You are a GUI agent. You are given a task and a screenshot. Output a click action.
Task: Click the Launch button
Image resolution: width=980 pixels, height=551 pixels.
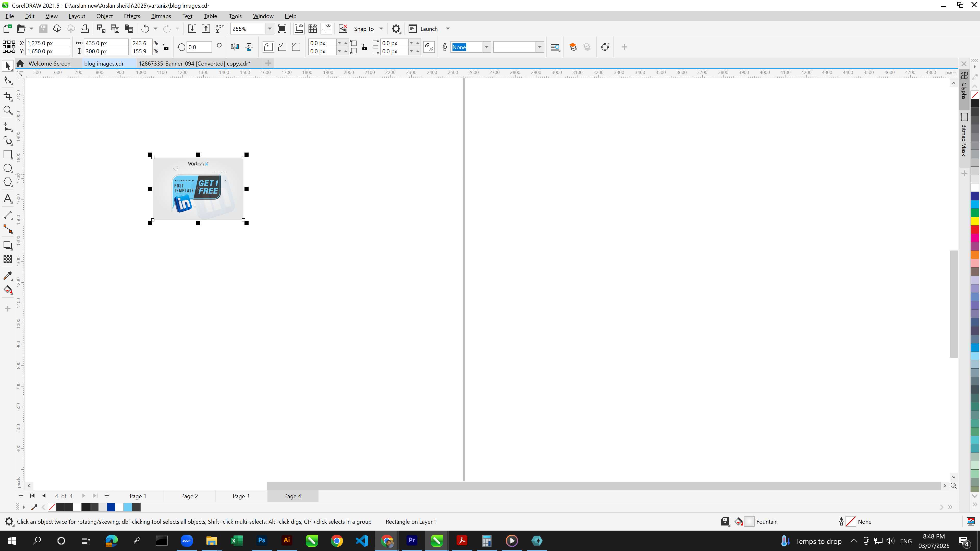coord(423,29)
